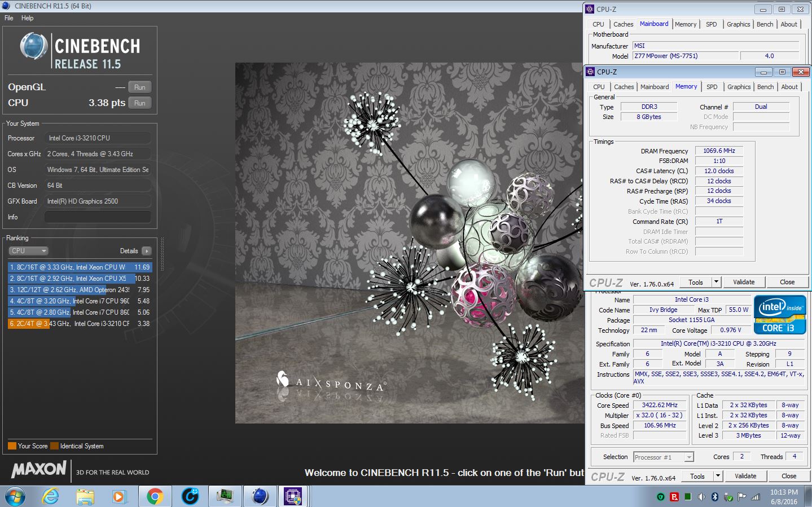Click the safely remove hardware tray icon
The width and height of the screenshot is (812, 507).
point(728,497)
